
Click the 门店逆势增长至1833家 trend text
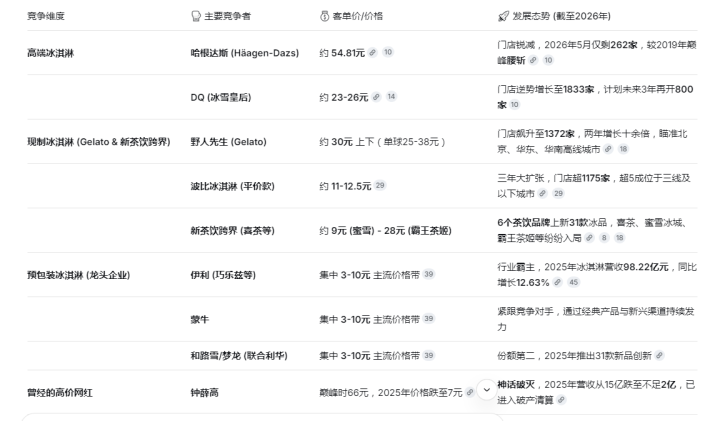pyautogui.click(x=595, y=97)
